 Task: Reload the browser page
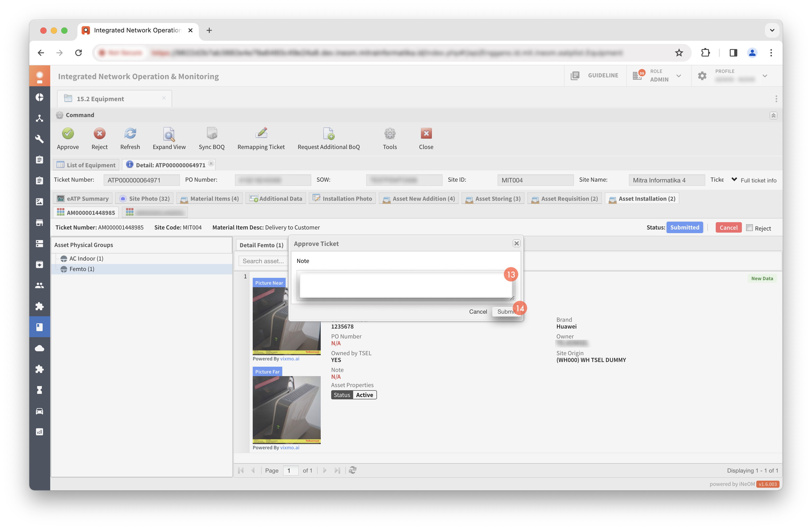[78, 53]
